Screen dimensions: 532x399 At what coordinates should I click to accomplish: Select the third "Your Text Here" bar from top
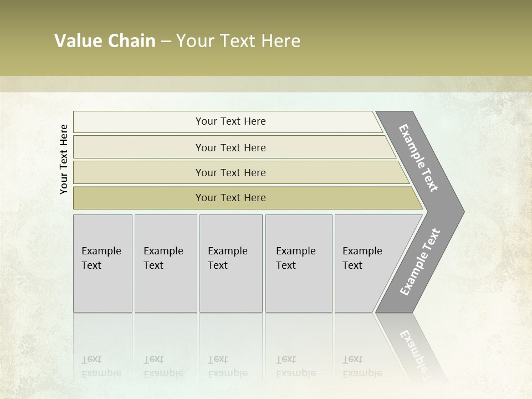coord(231,172)
